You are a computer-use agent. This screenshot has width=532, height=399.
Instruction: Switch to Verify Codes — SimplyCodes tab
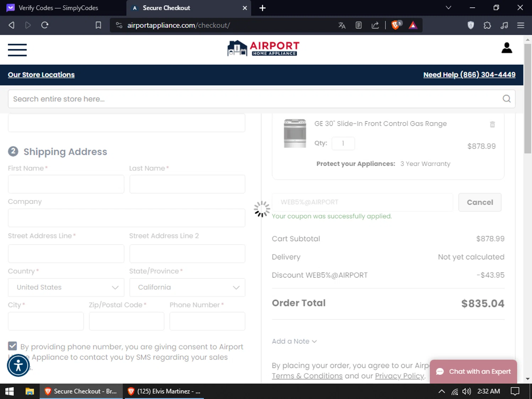pyautogui.click(x=58, y=8)
